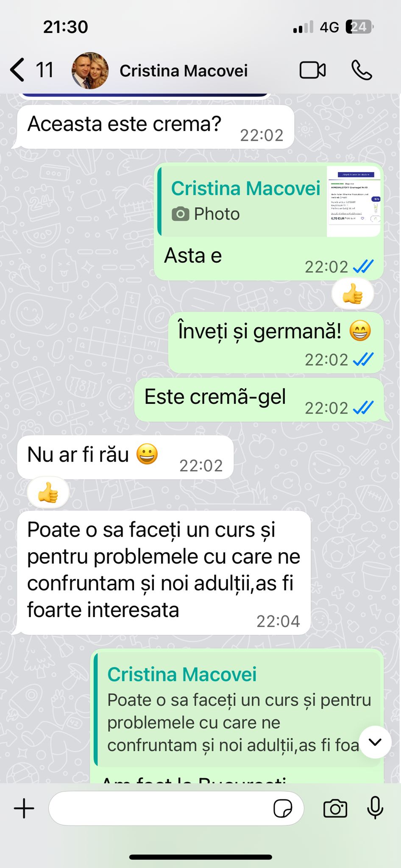Open the camera from the input bar

(x=335, y=808)
